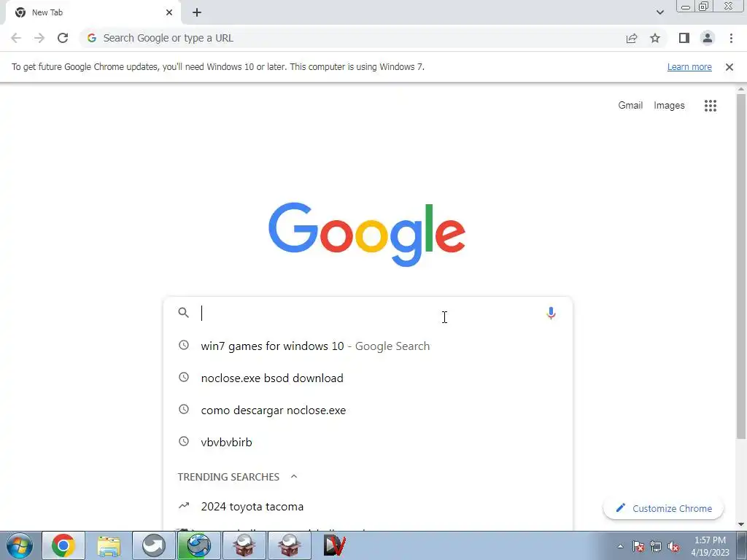Show hidden system tray icons
The image size is (747, 560).
[620, 546]
